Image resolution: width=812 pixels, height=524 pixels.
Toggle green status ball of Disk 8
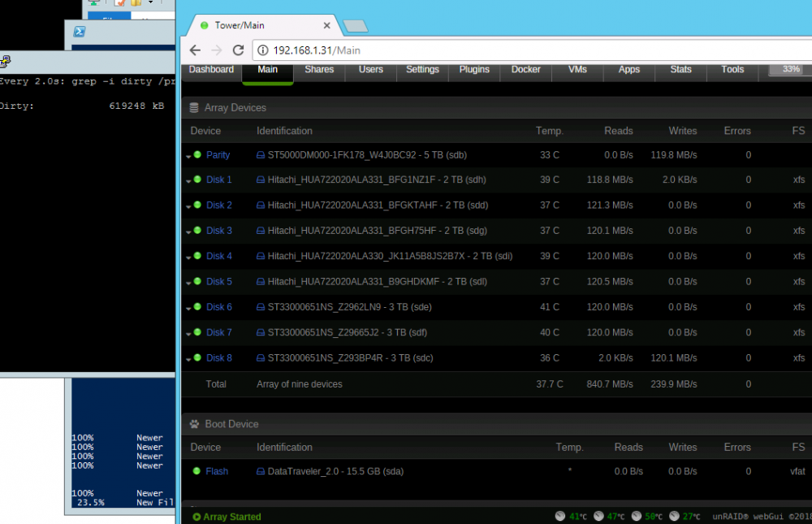pos(197,357)
